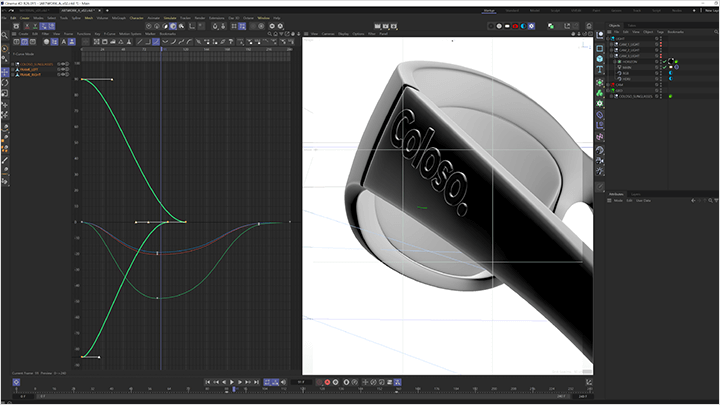Expand the FRAME_LEFT track in timeline
The height and width of the screenshot is (405, 720).
click(x=13, y=69)
